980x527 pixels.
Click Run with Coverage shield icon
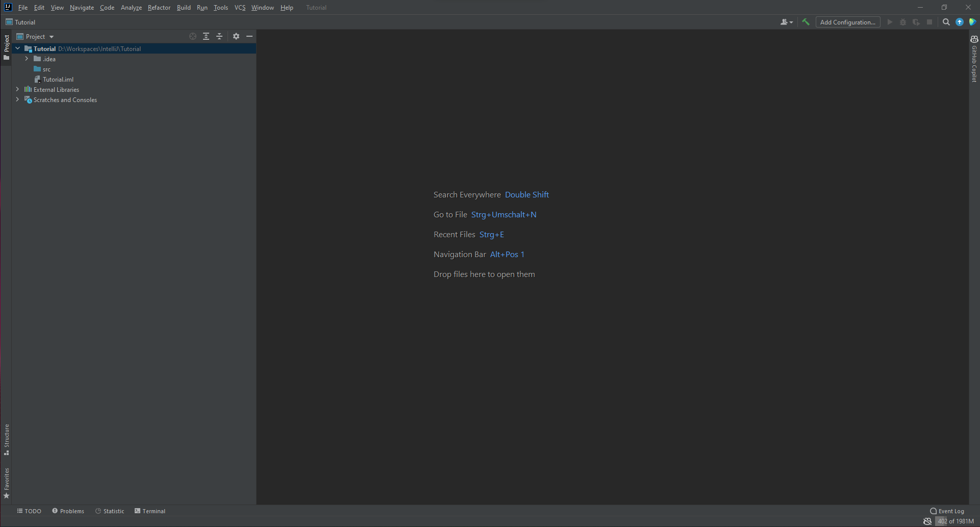point(916,22)
